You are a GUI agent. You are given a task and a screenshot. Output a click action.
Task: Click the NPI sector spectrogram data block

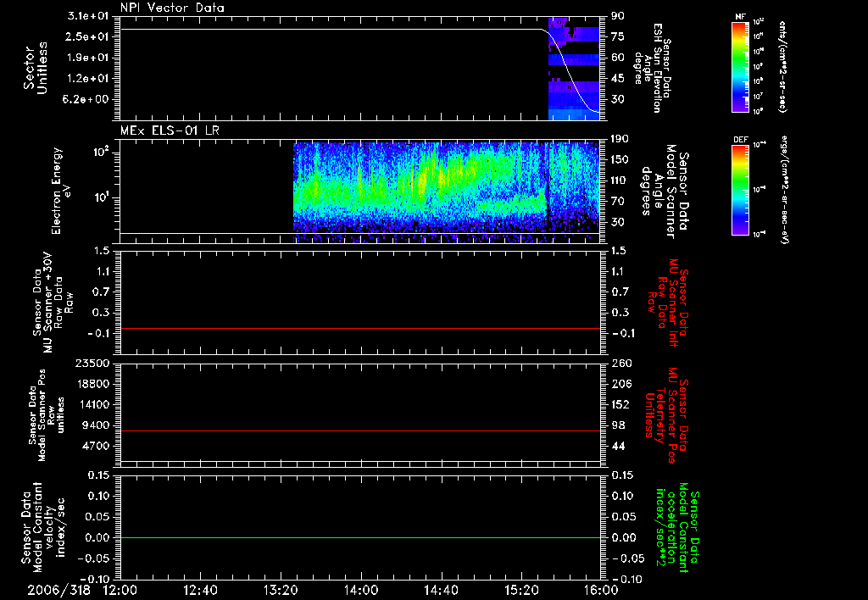(x=574, y=69)
